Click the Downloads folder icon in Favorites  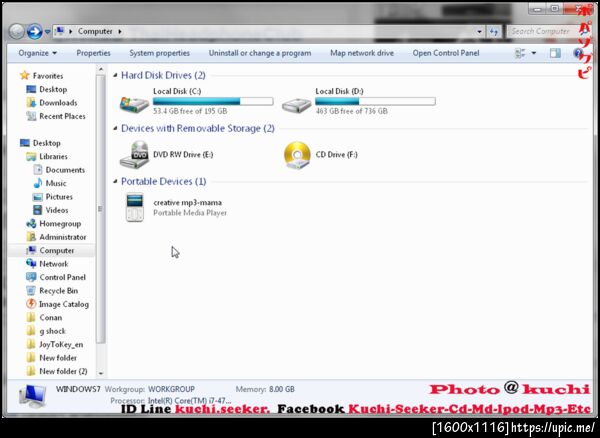click(31, 103)
